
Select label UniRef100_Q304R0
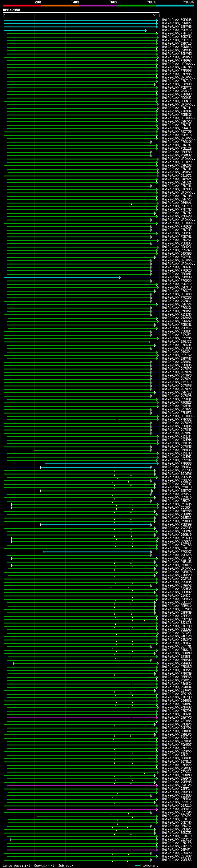(x=177, y=853)
